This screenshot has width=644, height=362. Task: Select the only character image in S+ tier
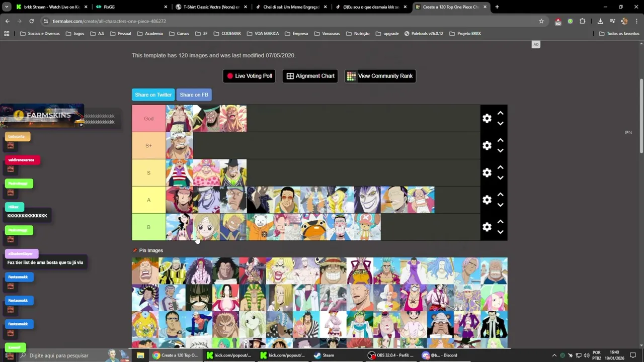pyautogui.click(x=180, y=146)
